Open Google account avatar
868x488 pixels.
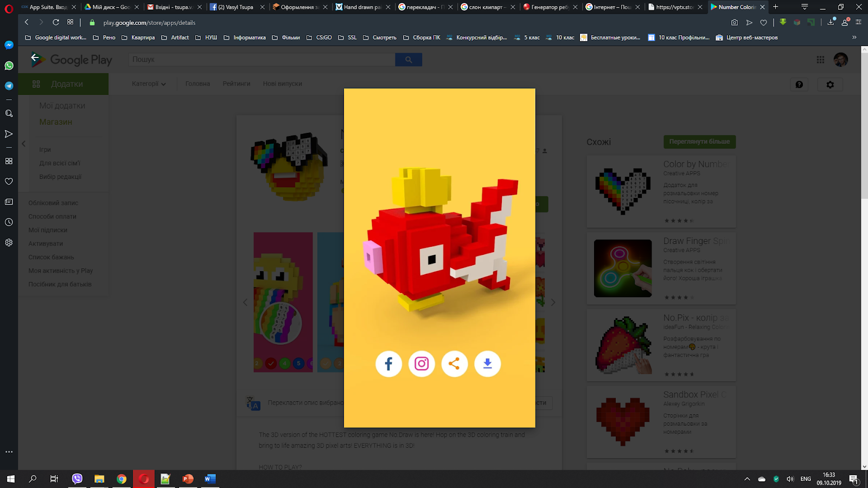point(841,60)
